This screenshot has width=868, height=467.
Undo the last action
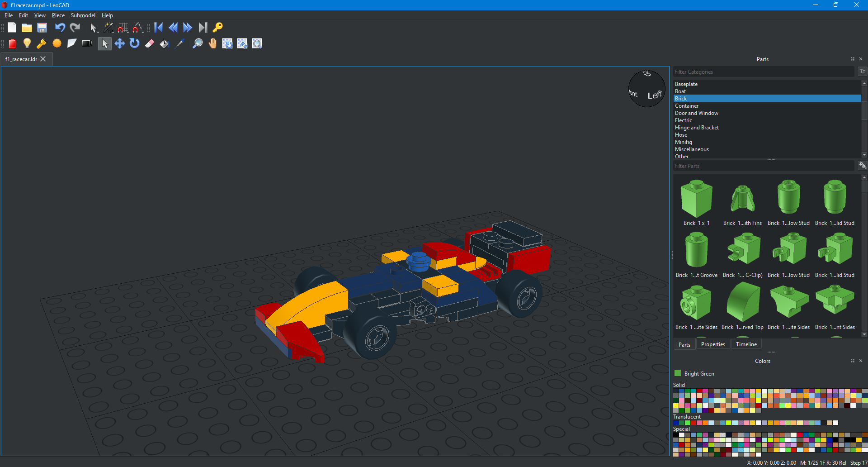pos(60,28)
